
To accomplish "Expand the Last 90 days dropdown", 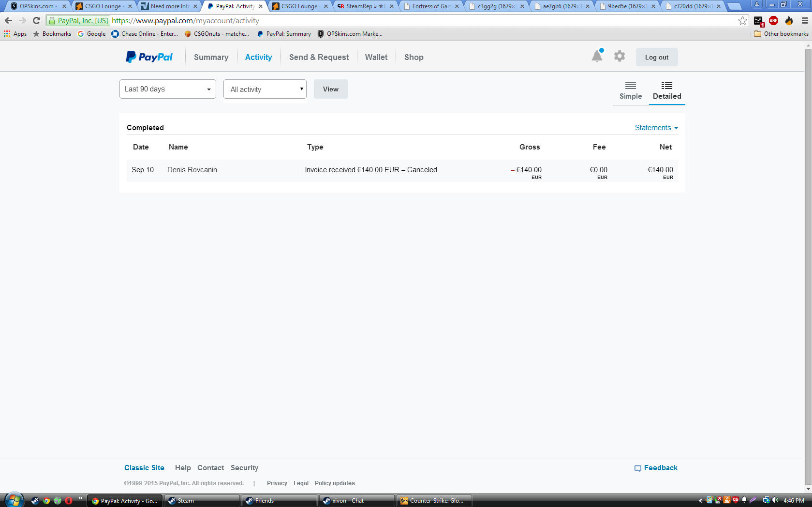I will pos(167,89).
